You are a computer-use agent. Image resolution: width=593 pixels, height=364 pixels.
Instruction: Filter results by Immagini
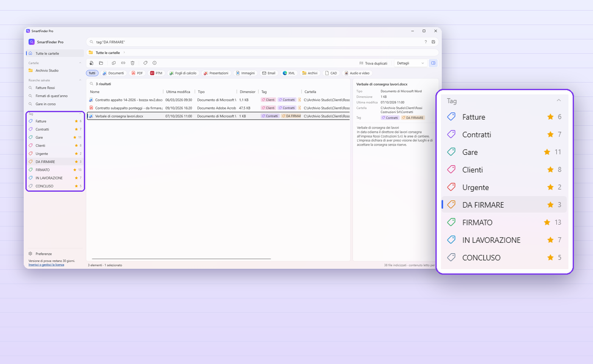[x=245, y=73]
